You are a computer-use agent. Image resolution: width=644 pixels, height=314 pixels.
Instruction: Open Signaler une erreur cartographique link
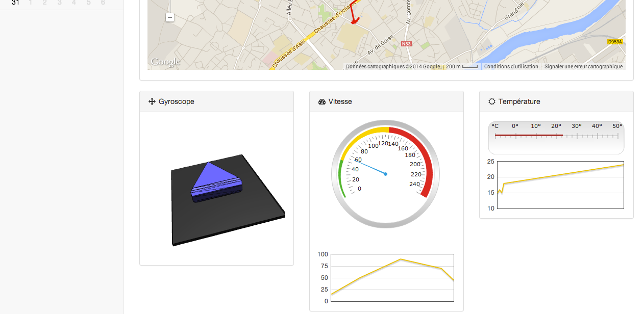coord(583,67)
